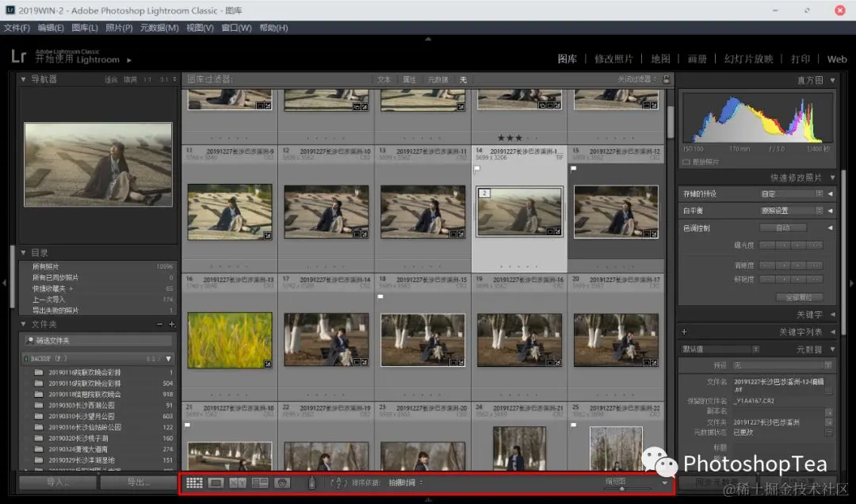This screenshot has width=856, height=504.
Task: Click the play arrow beside '开始使用 Lightroom'
Action: click(129, 60)
